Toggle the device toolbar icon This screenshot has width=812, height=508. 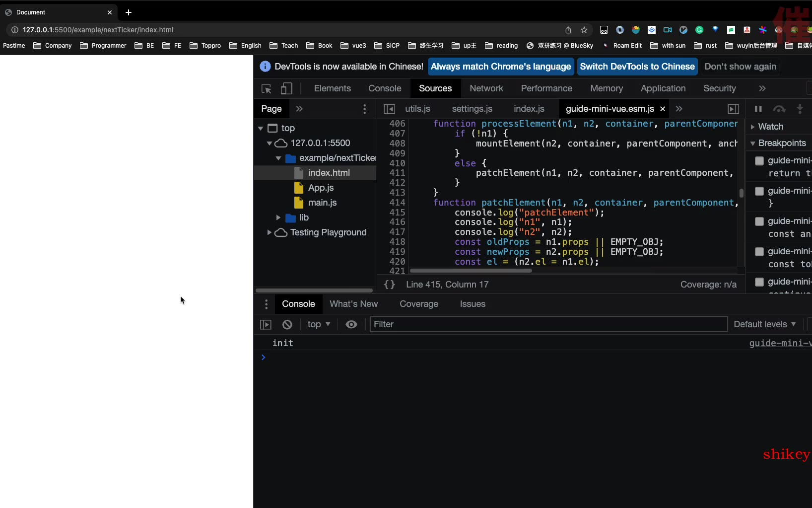[x=286, y=89]
